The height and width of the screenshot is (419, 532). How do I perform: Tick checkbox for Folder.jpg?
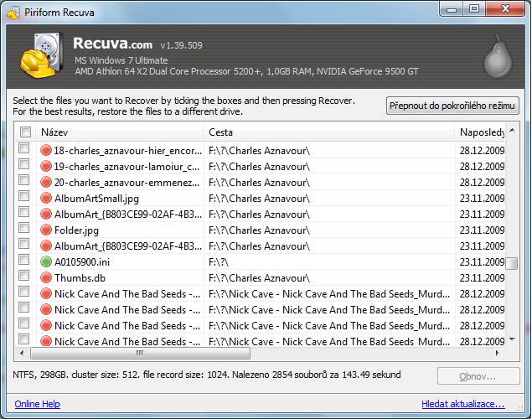click(x=24, y=228)
